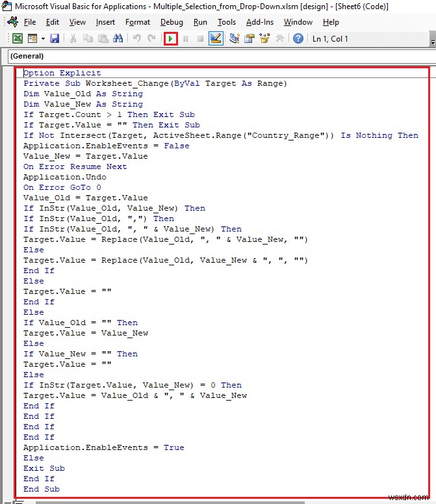
Task: Click the Exit Sub code line
Action: pos(44,468)
